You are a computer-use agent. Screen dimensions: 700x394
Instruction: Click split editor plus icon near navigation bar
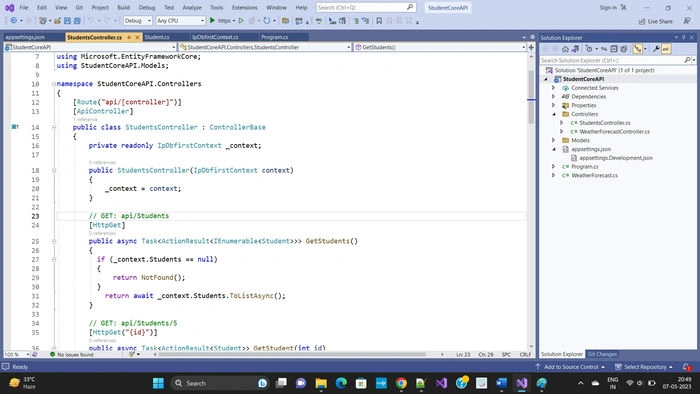pyautogui.click(x=531, y=47)
